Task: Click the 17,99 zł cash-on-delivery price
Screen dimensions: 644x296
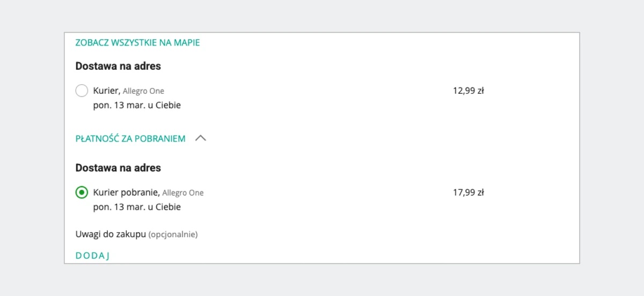Action: pyautogui.click(x=469, y=193)
